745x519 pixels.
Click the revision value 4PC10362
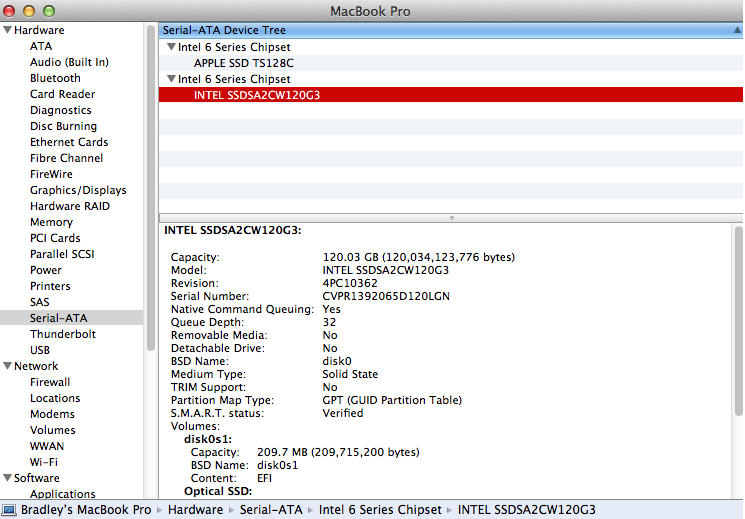[x=350, y=283]
